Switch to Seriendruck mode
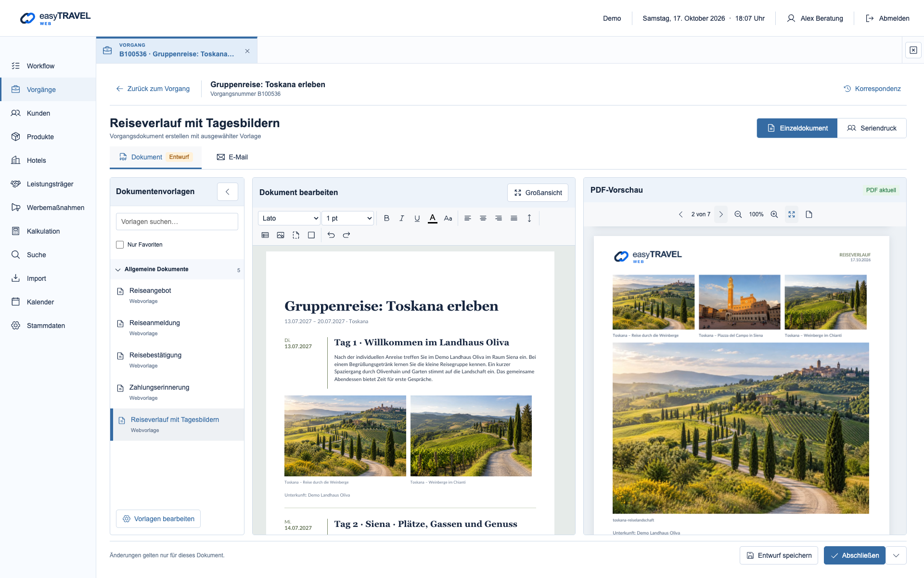Viewport: 924px width, 578px height. [872, 128]
